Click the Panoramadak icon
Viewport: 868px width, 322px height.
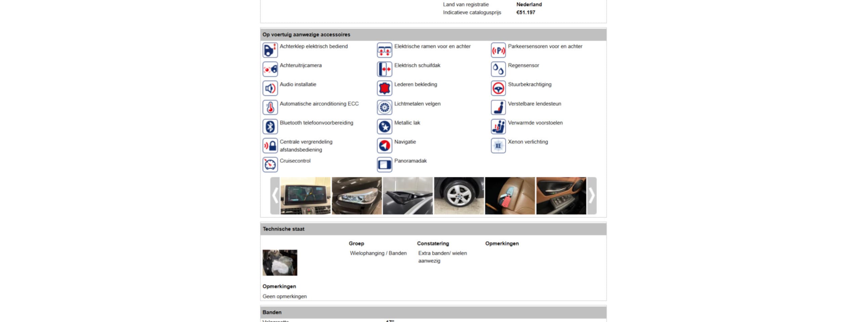tap(384, 165)
